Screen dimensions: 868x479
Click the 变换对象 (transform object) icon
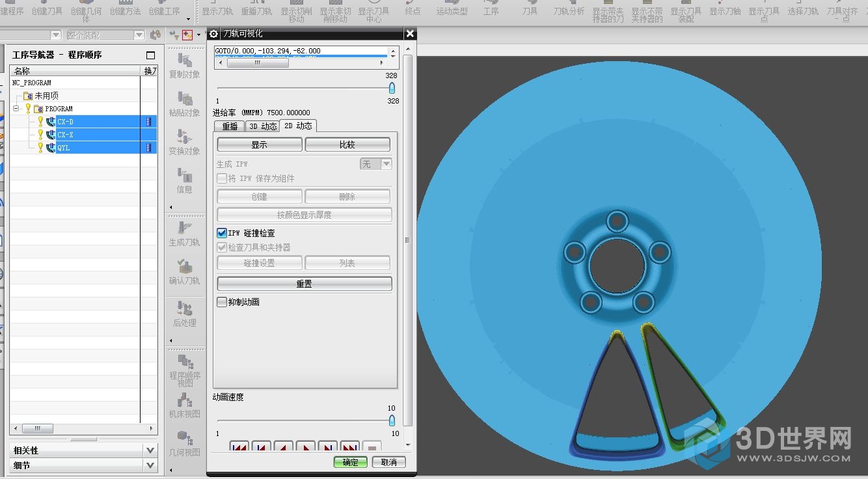click(x=185, y=137)
